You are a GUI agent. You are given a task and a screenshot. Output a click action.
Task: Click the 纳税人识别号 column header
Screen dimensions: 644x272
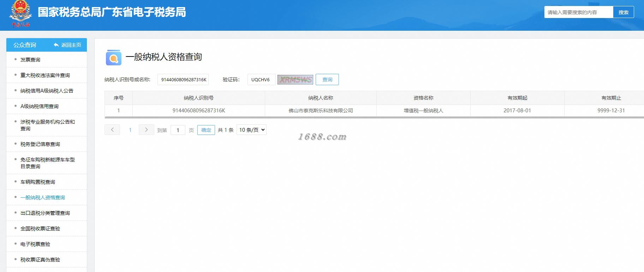pos(199,98)
